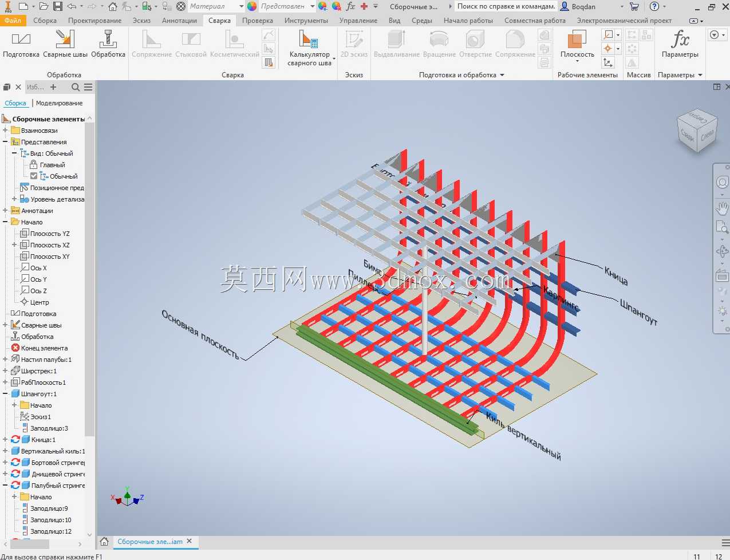Switch browser to Сборка view
730x560 pixels.
[15, 103]
